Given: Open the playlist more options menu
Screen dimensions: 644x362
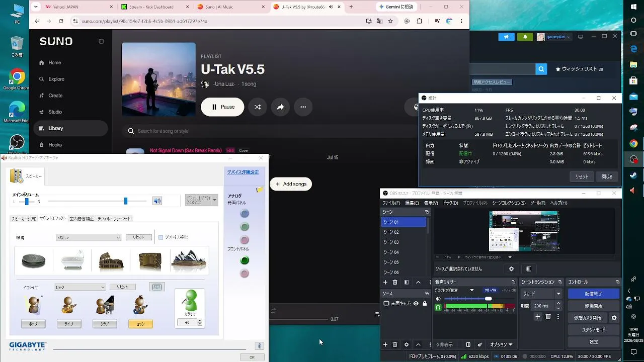Looking at the screenshot, I should [x=303, y=107].
